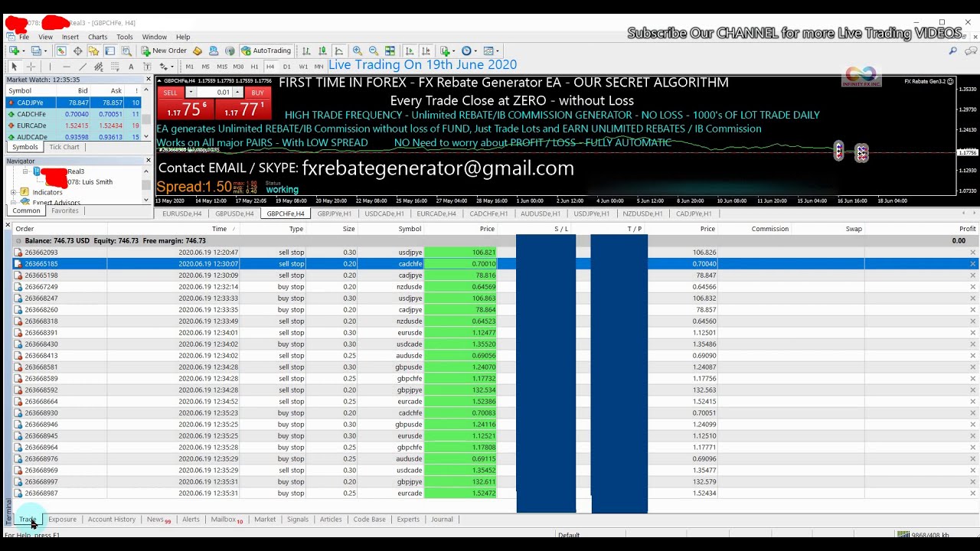Select the arrow cursor tool

(15, 67)
